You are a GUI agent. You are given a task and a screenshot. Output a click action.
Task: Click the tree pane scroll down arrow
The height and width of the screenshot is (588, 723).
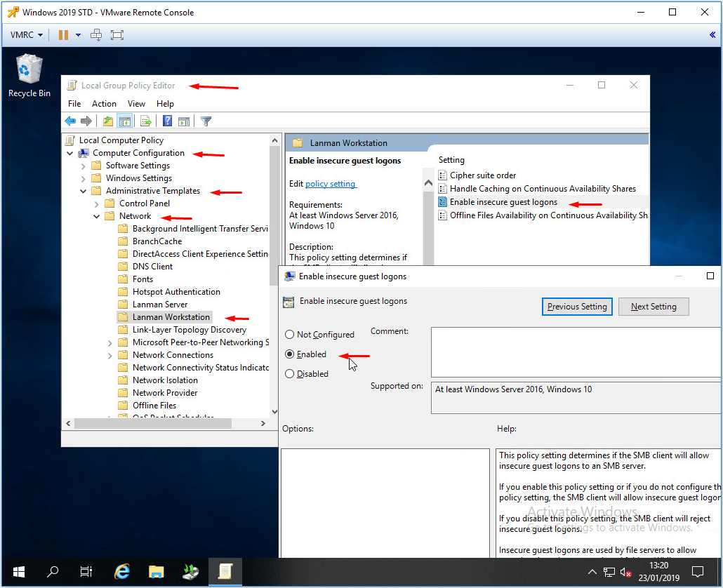tap(274, 411)
